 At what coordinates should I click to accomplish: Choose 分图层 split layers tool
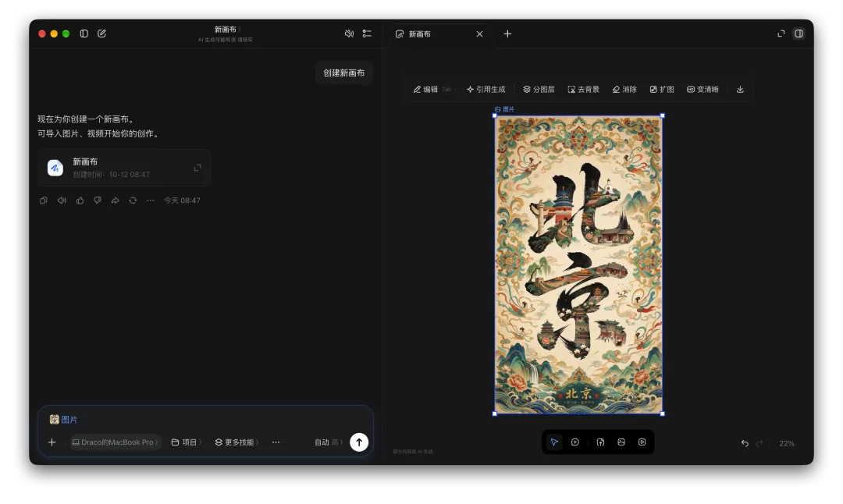539,89
